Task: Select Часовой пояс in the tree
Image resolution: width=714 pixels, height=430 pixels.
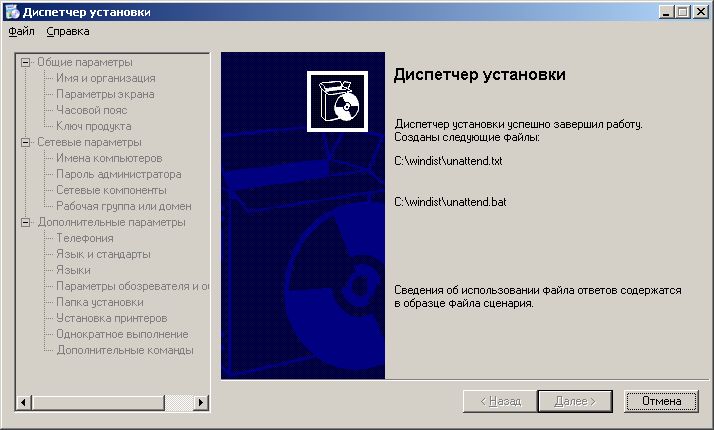Action: pos(92,110)
